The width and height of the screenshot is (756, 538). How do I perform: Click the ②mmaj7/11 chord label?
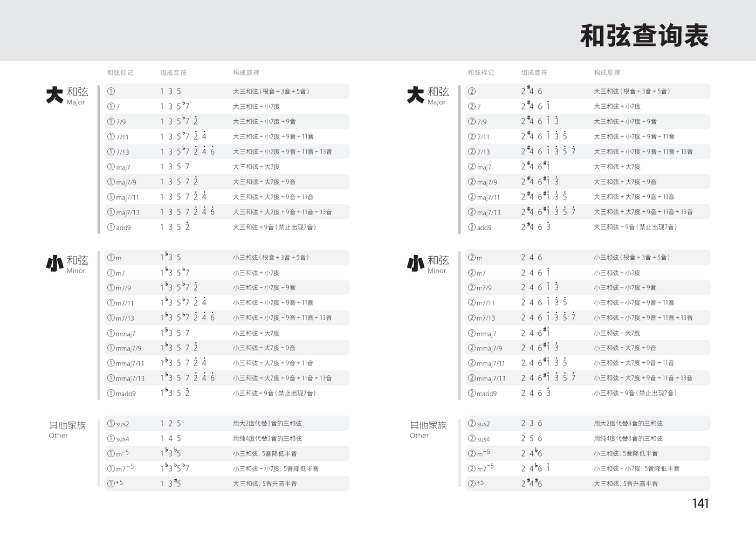[486, 363]
